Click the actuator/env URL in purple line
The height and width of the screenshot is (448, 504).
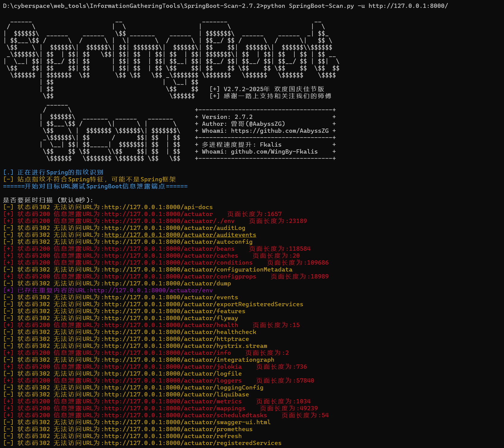tap(151, 290)
